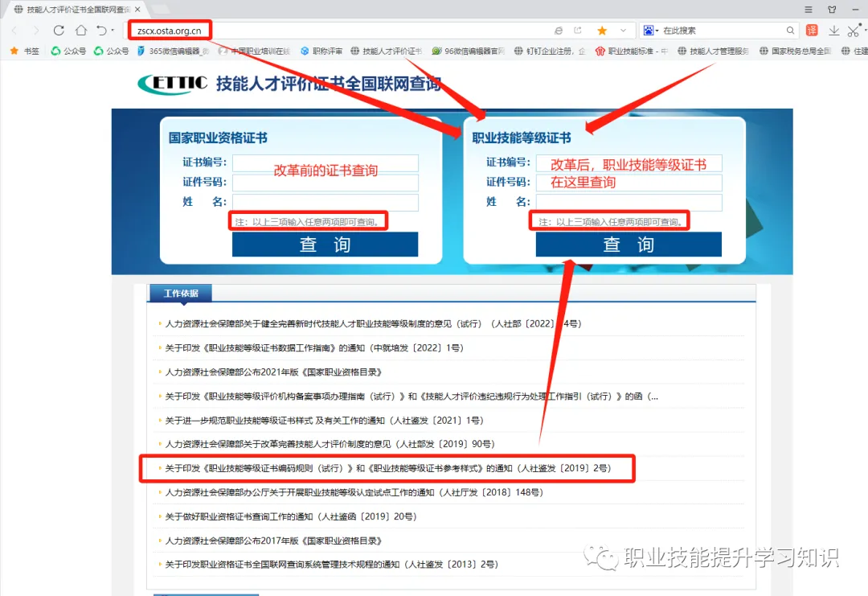Open the dropdown next to the scissors tool

865,31
